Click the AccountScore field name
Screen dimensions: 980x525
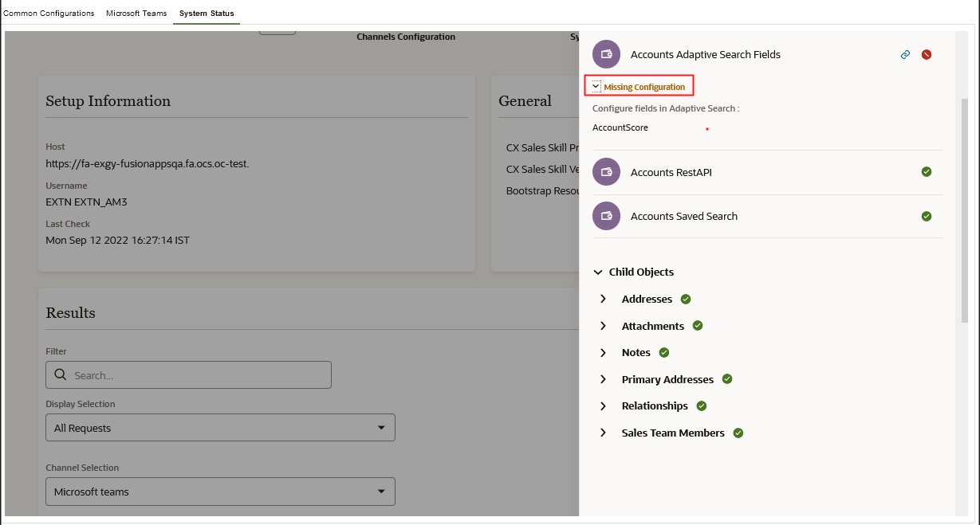tap(620, 127)
